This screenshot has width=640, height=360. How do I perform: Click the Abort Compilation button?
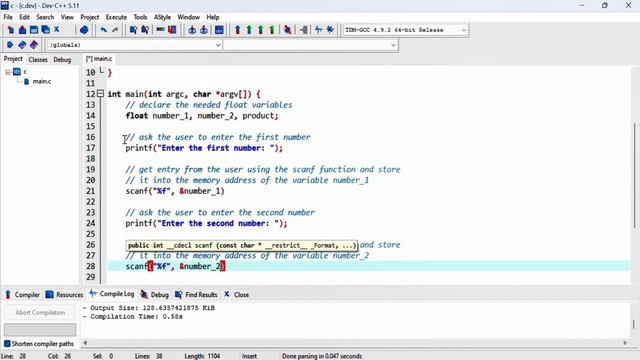(40, 313)
